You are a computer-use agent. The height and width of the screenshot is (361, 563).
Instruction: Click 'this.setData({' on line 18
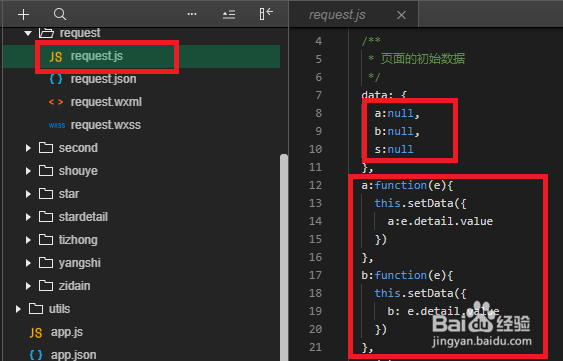tap(420, 293)
